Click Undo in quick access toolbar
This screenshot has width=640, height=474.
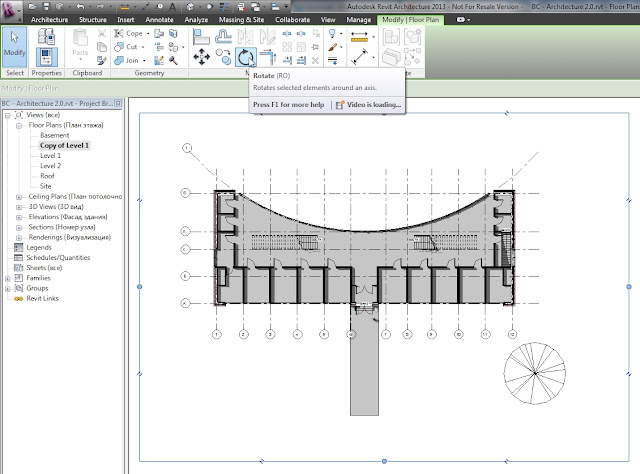click(80, 7)
